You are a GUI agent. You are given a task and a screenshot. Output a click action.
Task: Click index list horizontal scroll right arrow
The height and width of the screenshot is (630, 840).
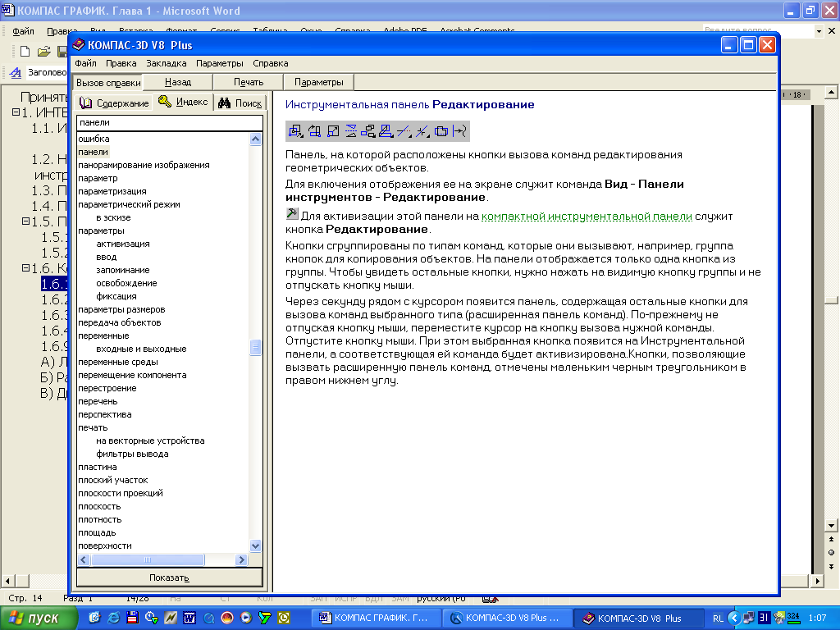(241, 559)
